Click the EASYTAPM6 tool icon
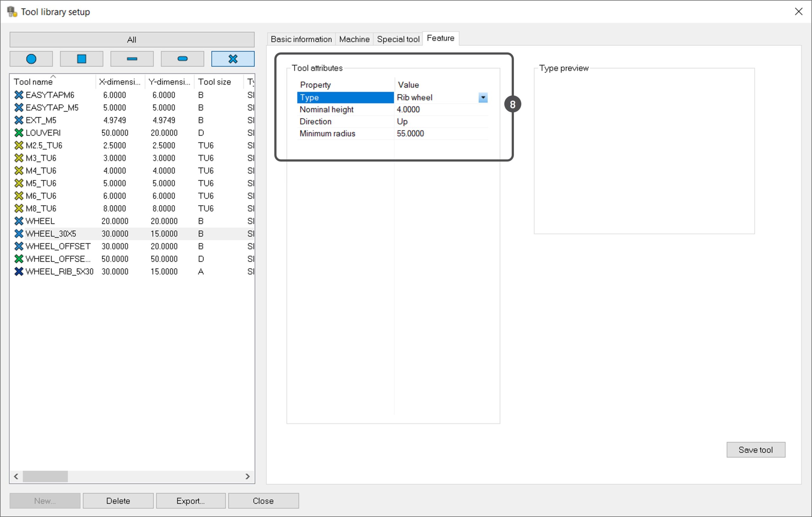Image resolution: width=812 pixels, height=517 pixels. point(19,95)
